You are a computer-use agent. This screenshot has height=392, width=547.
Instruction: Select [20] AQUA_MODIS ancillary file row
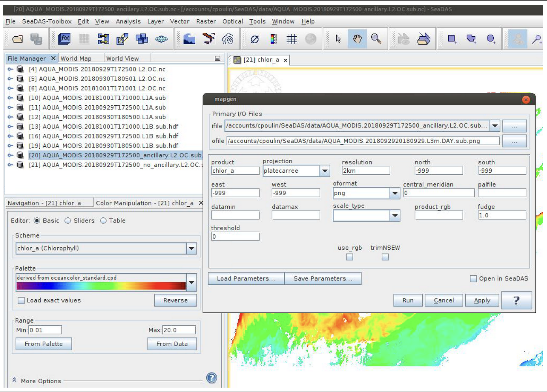coord(114,155)
